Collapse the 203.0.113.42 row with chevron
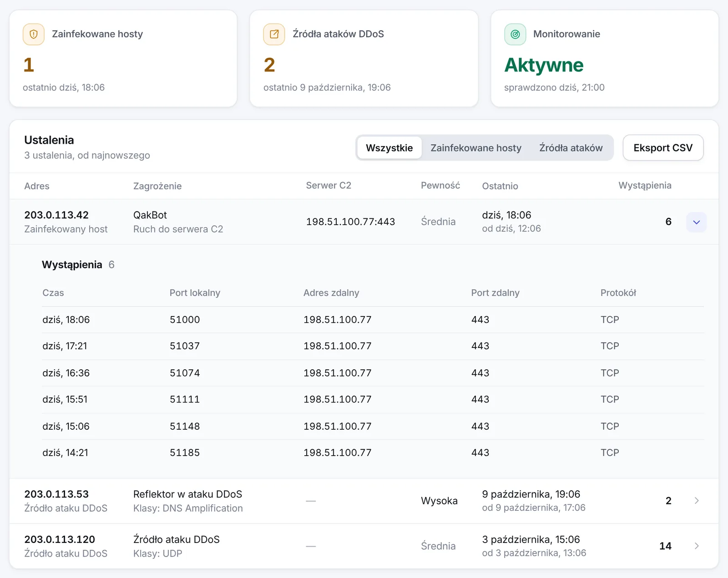This screenshot has width=728, height=578. tap(696, 222)
